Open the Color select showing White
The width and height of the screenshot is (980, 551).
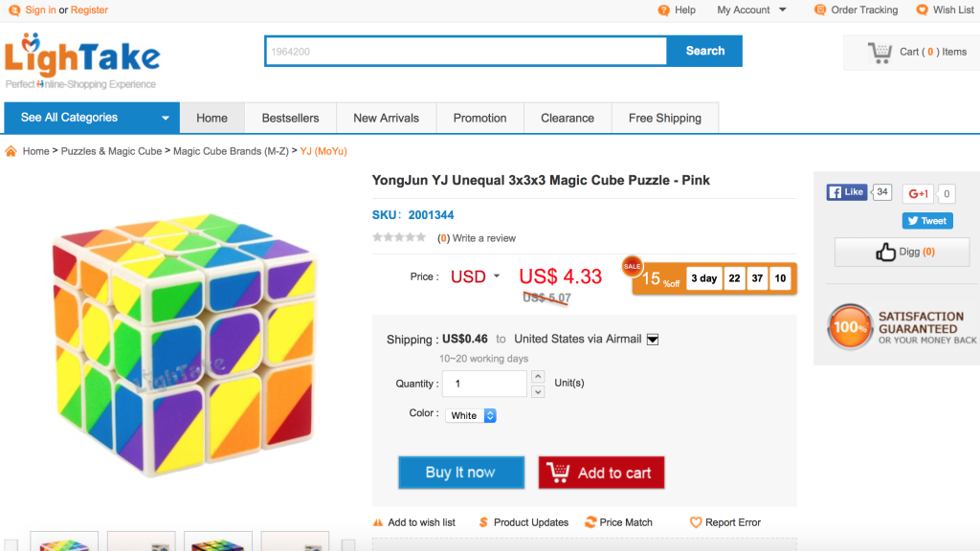pos(473,415)
